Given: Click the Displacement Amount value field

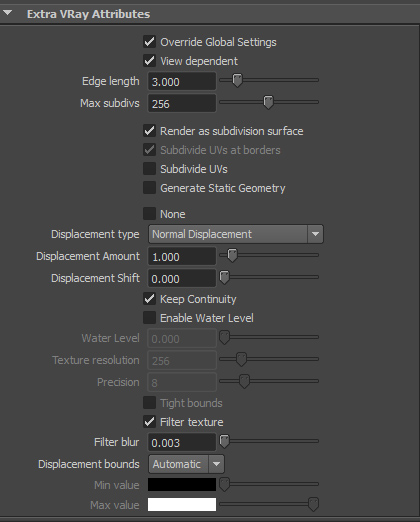Looking at the screenshot, I should (x=182, y=256).
